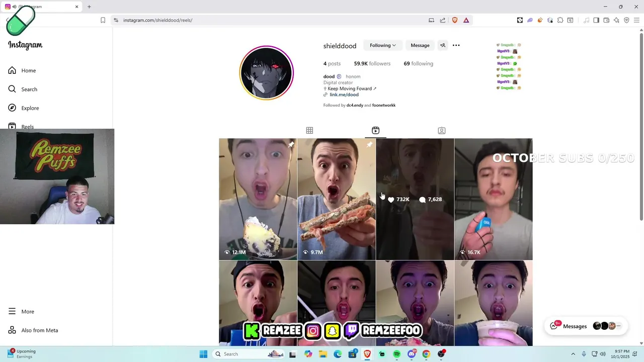The height and width of the screenshot is (362, 644).
Task: Open the More hamburger menu in the sidebar
Action: click(21, 311)
